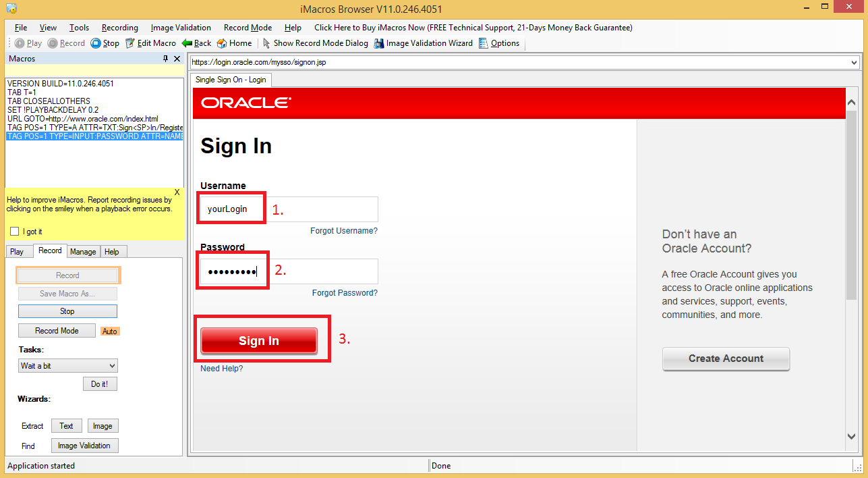Click the Oracle logo
This screenshot has height=478, width=868.
(246, 103)
